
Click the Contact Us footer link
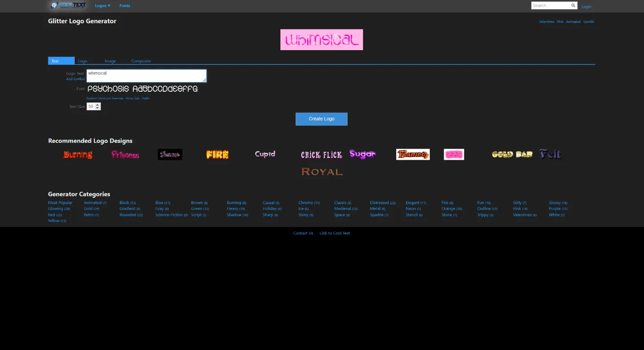click(303, 233)
